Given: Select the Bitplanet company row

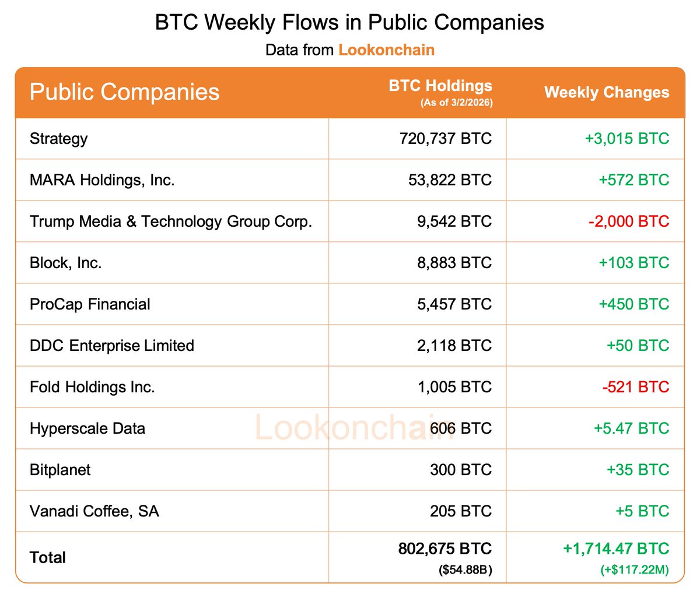Looking at the screenshot, I should [60, 470].
